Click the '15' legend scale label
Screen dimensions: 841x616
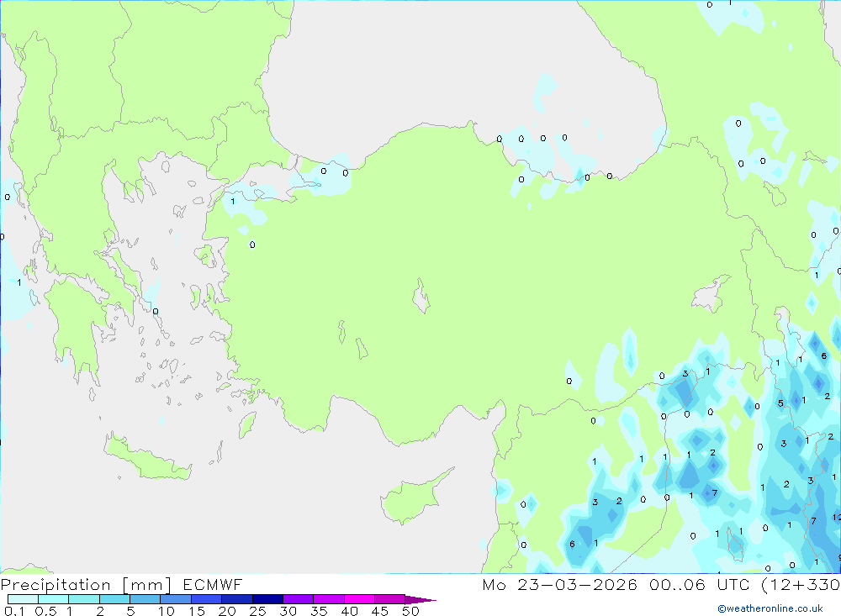click(x=197, y=611)
